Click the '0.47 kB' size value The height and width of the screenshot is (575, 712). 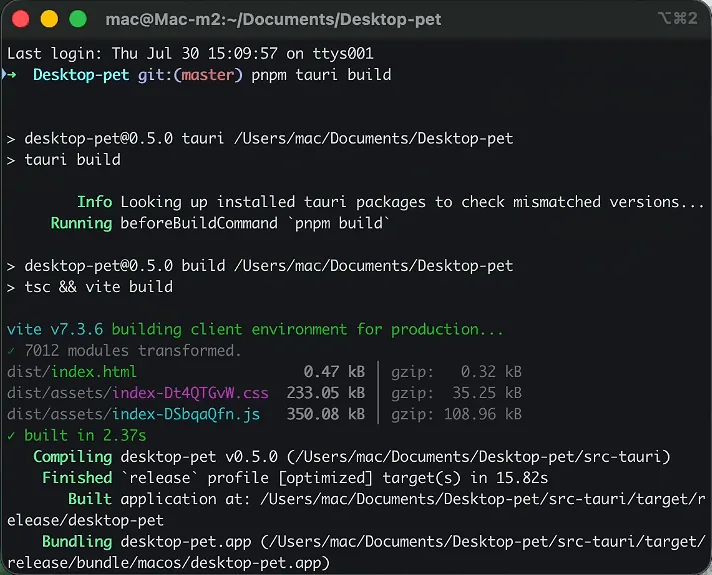(335, 372)
